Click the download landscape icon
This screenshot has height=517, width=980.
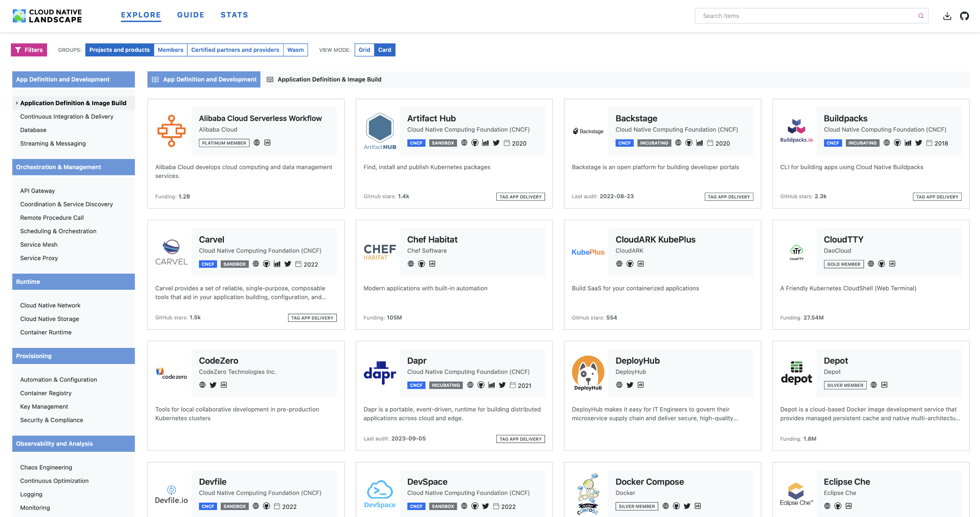click(947, 16)
